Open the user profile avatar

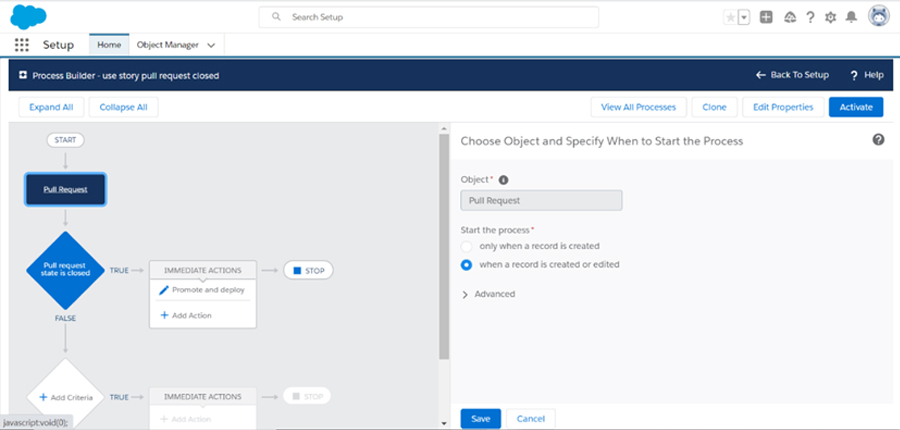pos(878,17)
